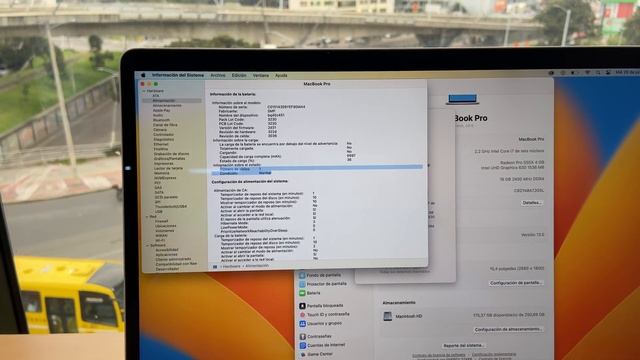Collapse the Software section in sidebar
Image resolution: width=640 pixels, height=360 pixels.
[x=148, y=245]
